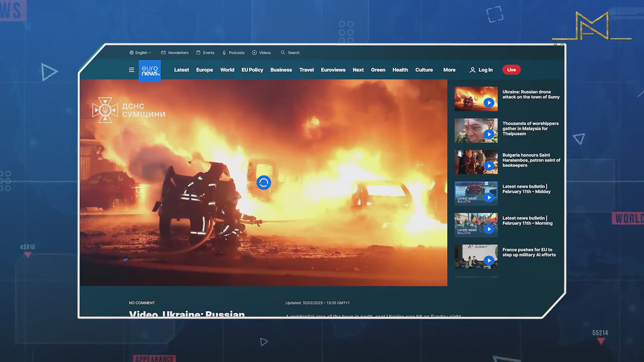
Task: Open the World section
Action: [227, 70]
